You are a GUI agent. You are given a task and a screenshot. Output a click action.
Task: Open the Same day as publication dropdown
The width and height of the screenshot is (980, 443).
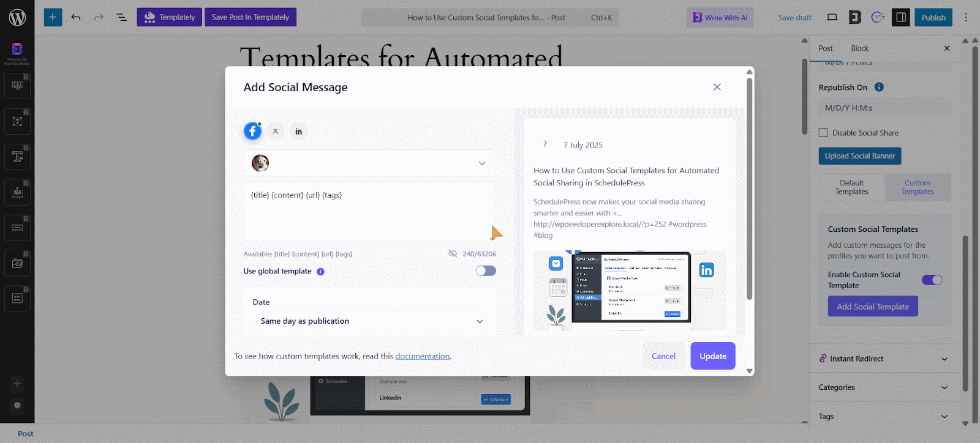[x=370, y=321]
